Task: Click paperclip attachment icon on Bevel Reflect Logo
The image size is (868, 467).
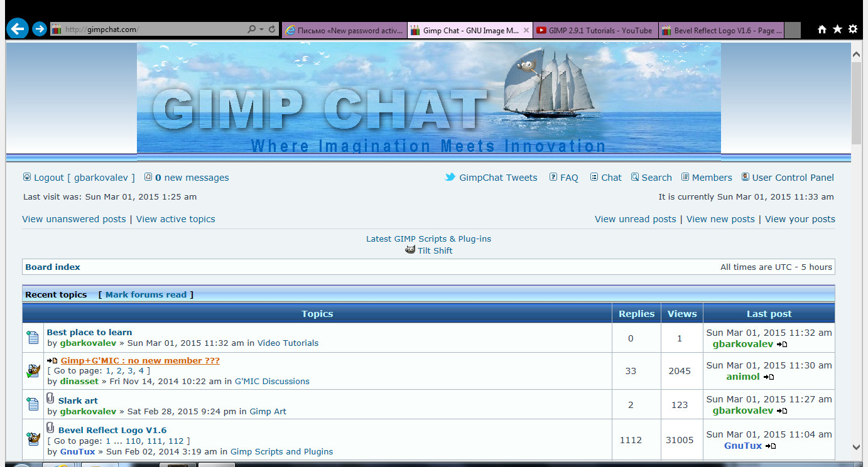Action: point(51,429)
